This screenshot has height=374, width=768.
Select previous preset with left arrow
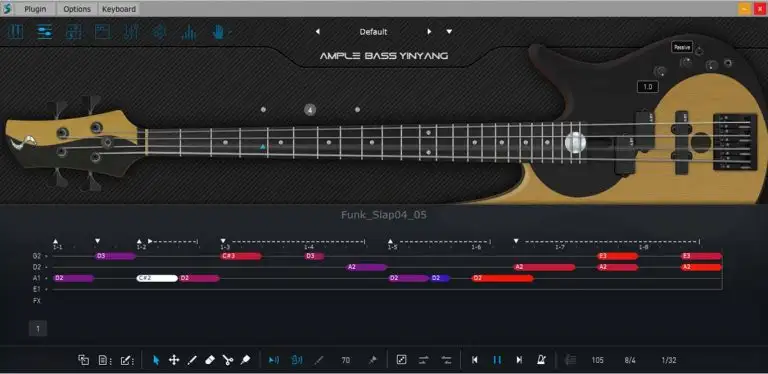point(317,32)
